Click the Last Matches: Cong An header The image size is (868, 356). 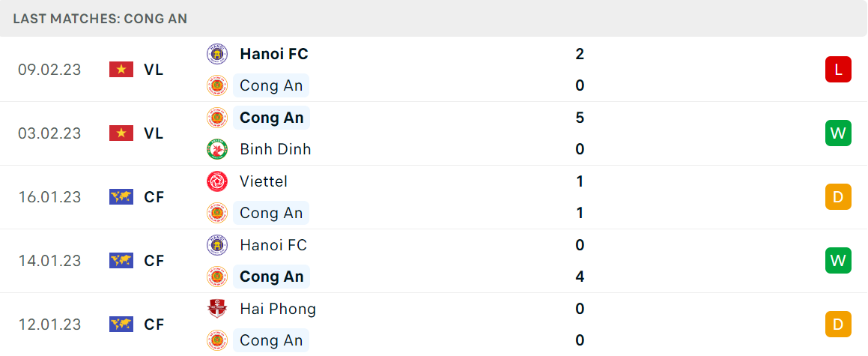tap(100, 18)
